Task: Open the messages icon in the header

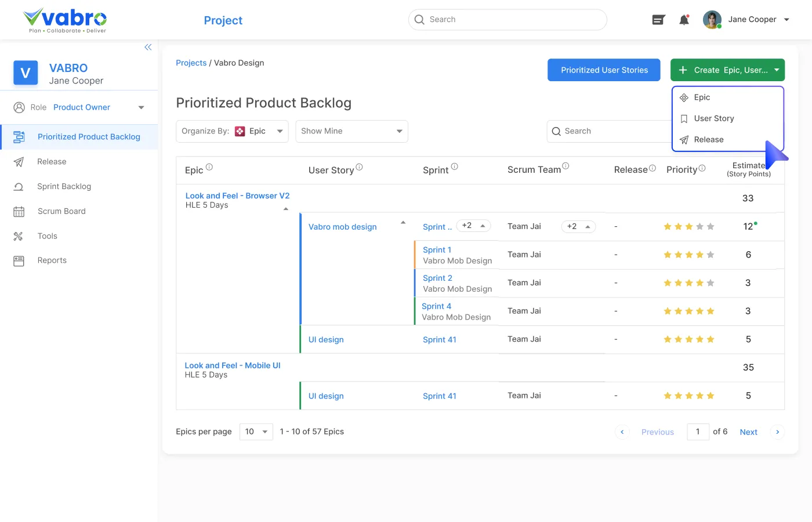Action: point(658,19)
